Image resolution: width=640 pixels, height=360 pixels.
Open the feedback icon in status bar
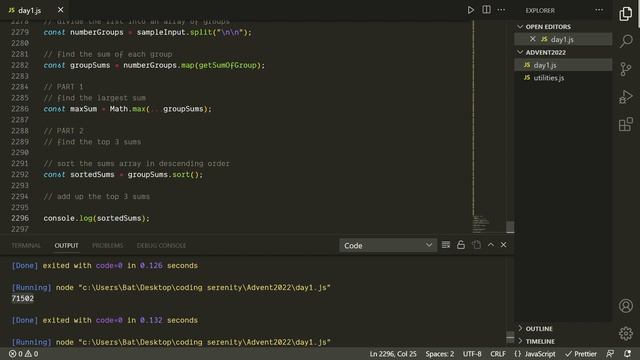(610, 354)
